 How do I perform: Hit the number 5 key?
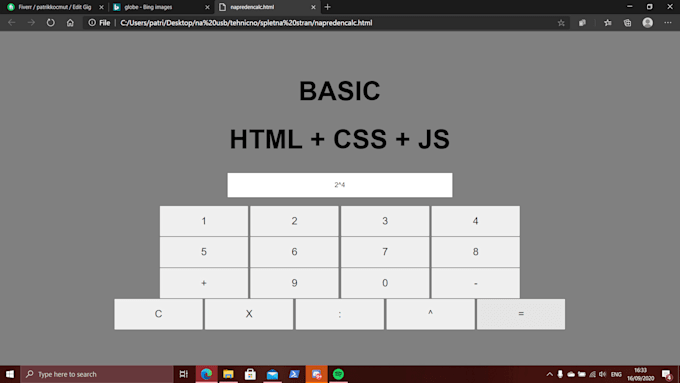pos(204,252)
